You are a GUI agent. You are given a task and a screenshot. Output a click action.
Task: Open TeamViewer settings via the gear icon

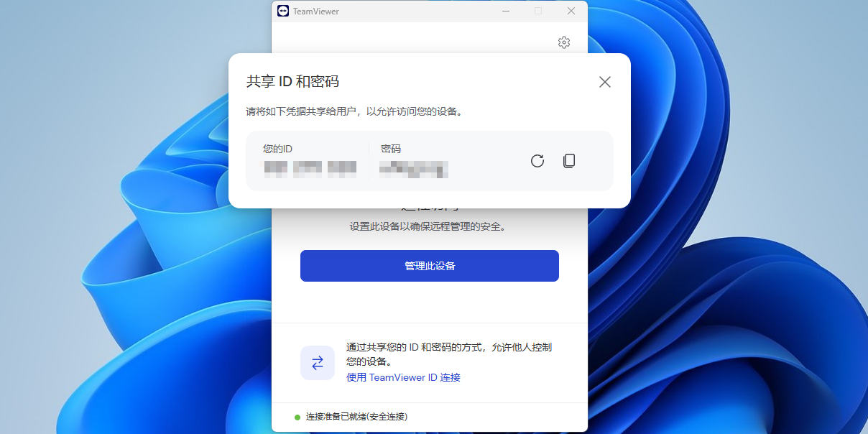[564, 42]
